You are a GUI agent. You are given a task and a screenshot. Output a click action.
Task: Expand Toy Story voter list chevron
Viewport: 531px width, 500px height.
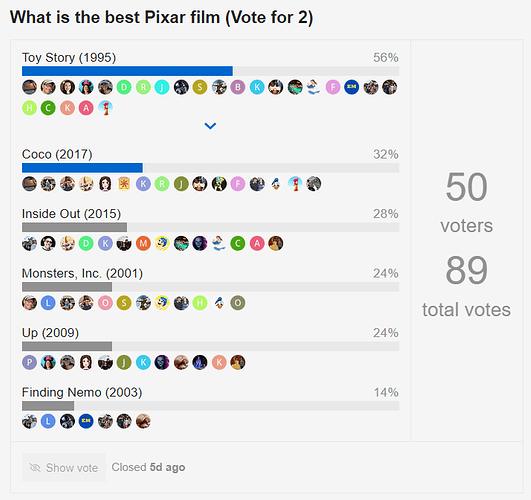pos(210,126)
